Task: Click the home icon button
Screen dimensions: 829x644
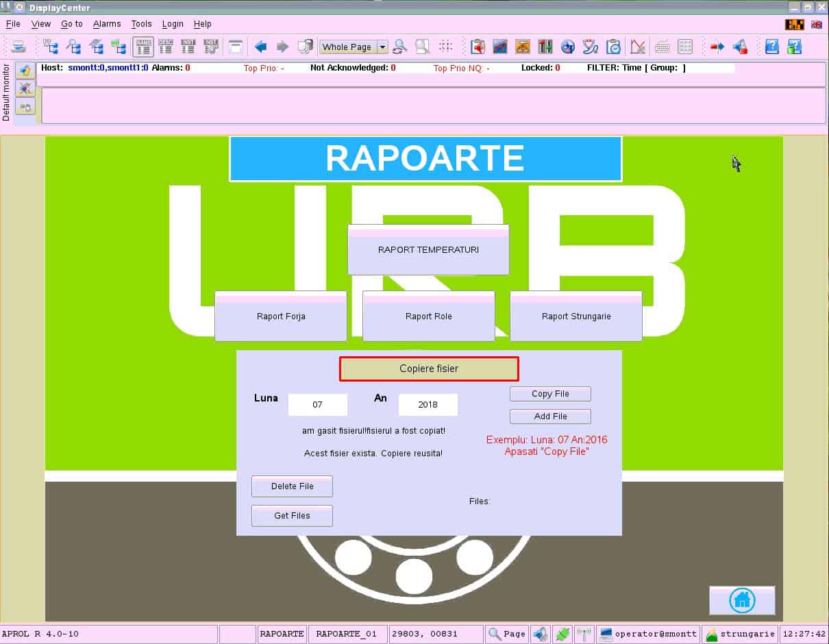Action: click(x=742, y=600)
